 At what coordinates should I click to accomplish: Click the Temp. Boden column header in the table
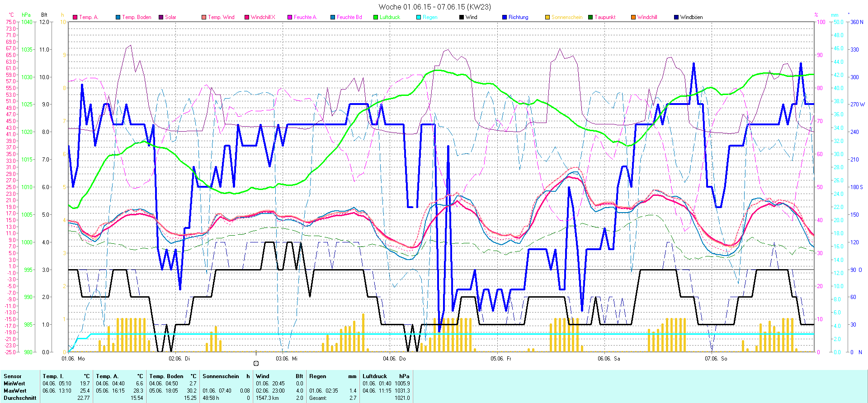coord(166,376)
